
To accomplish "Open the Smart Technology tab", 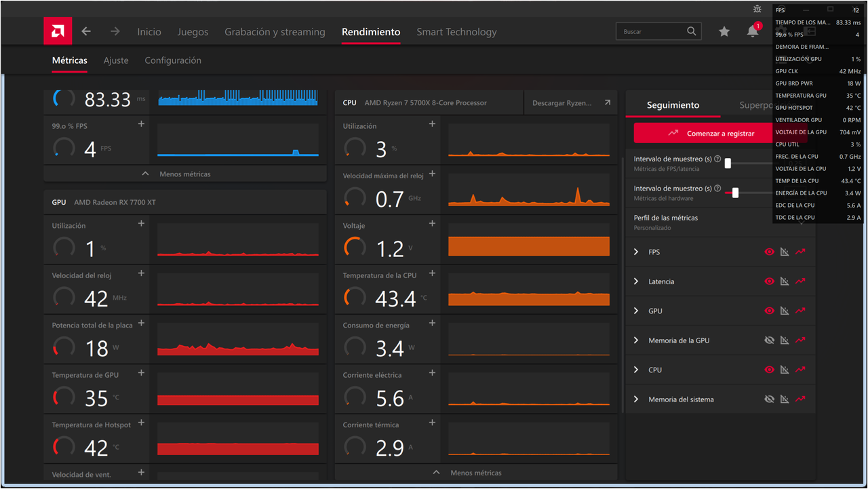I will coord(456,32).
